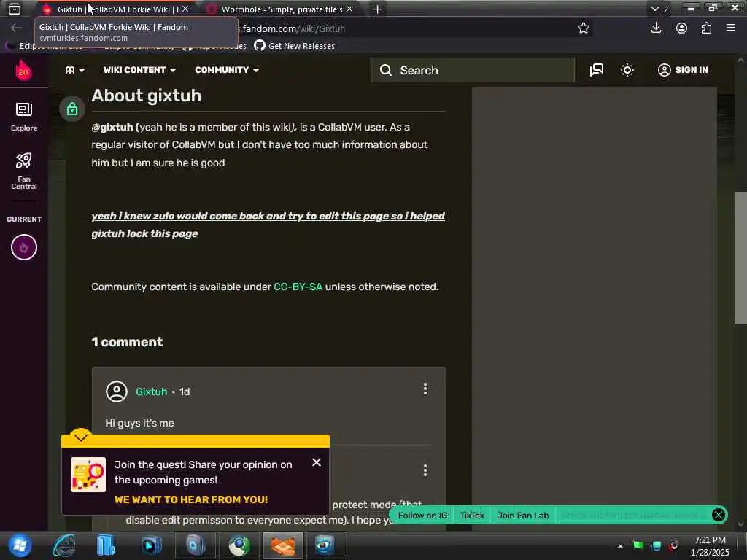Open the discussions chat icon

(597, 70)
